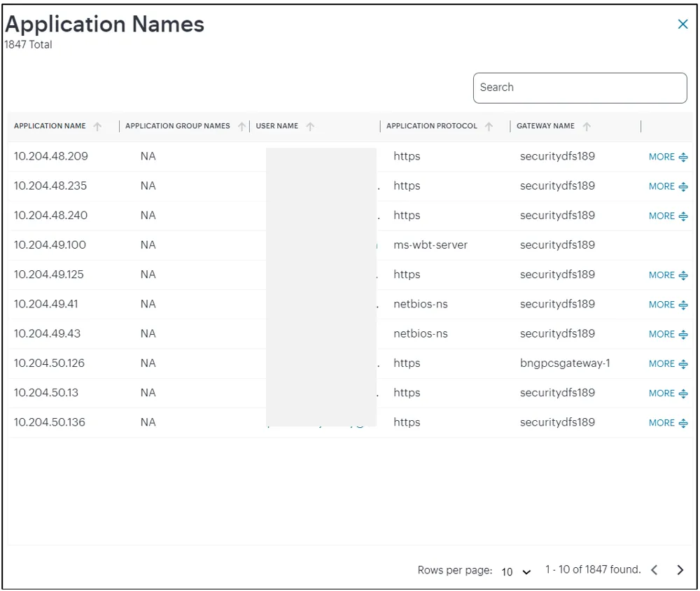Sort by User Name column arrow
The width and height of the screenshot is (700, 591).
coord(310,127)
